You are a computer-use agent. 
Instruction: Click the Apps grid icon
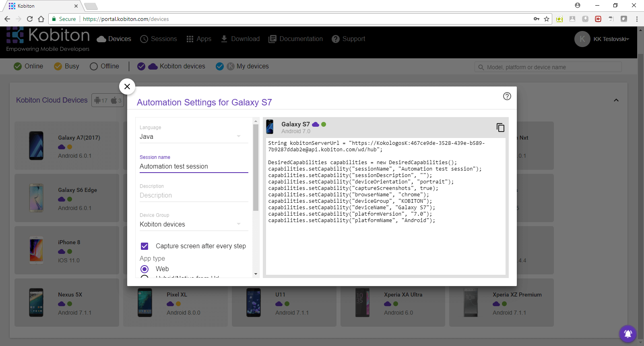[x=190, y=39]
